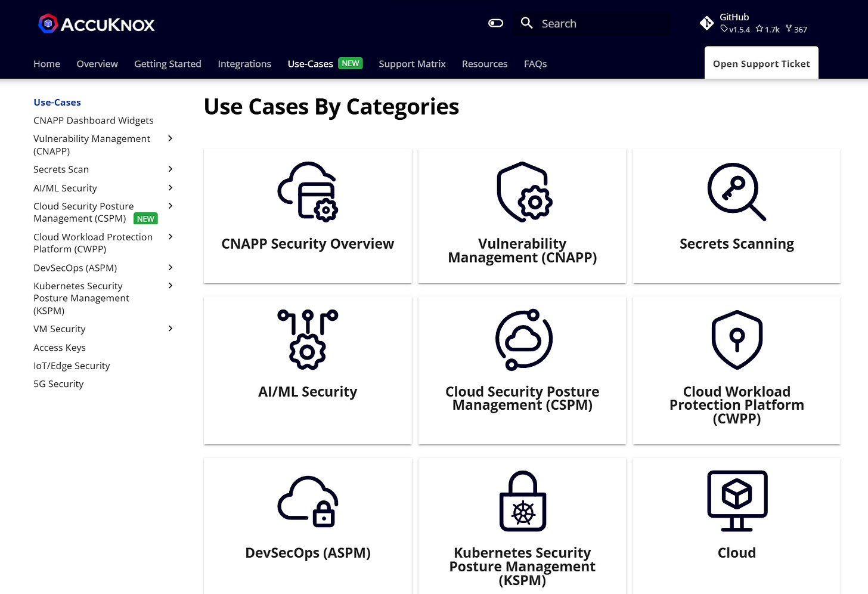Click CNAPP Security Overview cloud-window icon
This screenshot has height=594, width=868.
308,192
